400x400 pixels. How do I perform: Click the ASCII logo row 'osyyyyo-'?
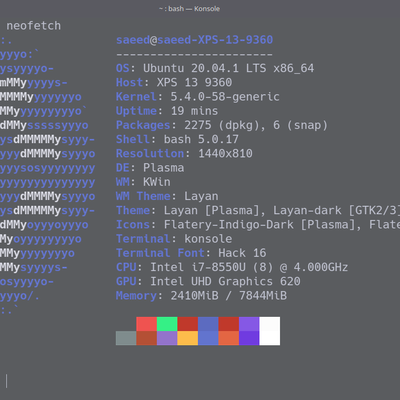[x=27, y=282]
